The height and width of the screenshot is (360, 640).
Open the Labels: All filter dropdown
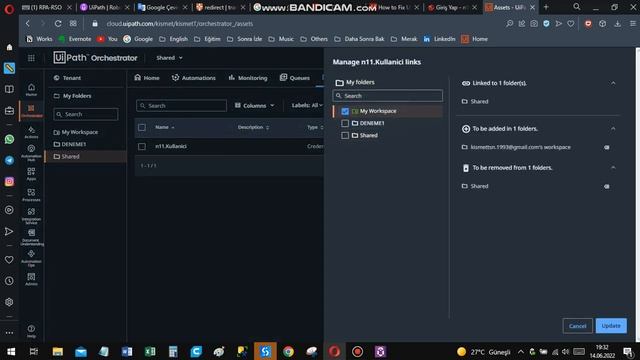pos(307,105)
